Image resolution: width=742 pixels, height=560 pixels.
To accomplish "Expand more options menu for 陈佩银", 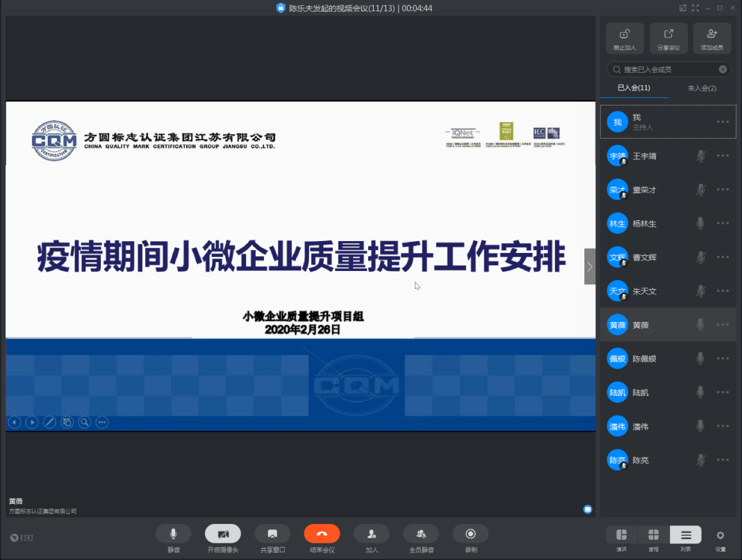I will pyautogui.click(x=723, y=359).
